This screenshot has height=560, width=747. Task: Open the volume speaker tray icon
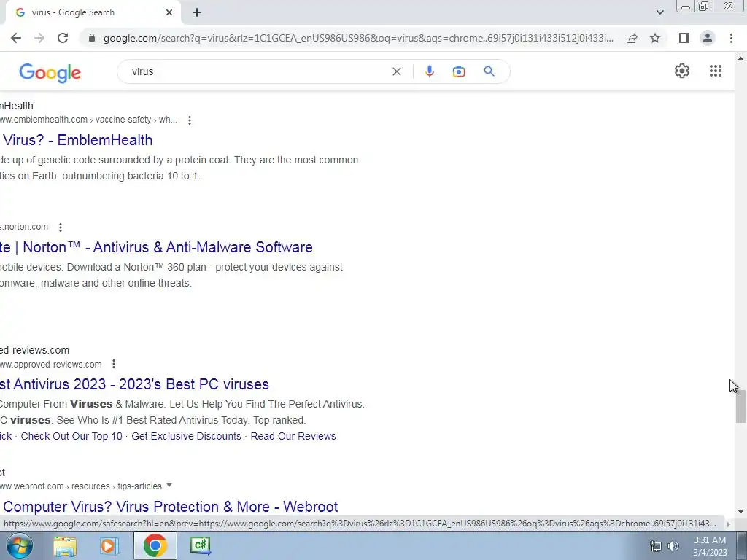(x=673, y=546)
